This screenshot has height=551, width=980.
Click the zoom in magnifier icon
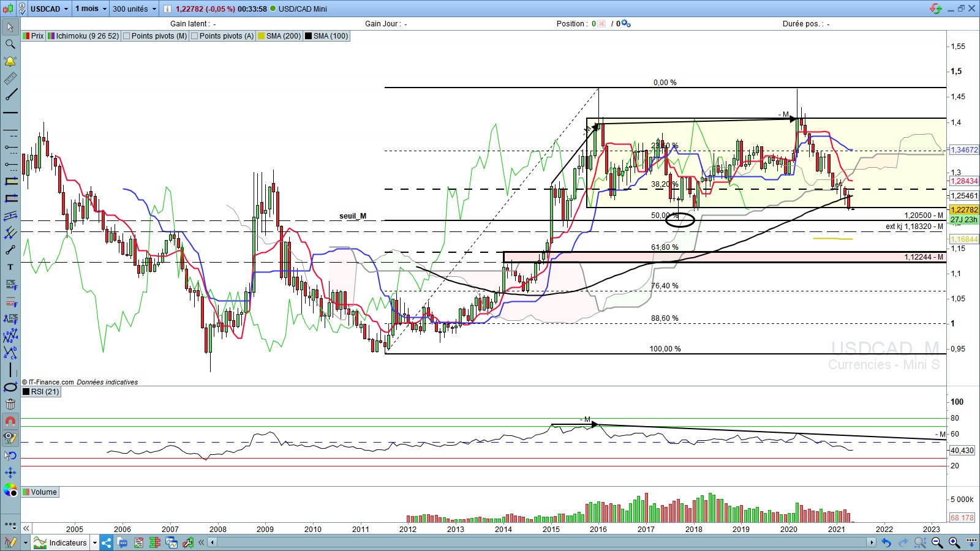[954, 542]
